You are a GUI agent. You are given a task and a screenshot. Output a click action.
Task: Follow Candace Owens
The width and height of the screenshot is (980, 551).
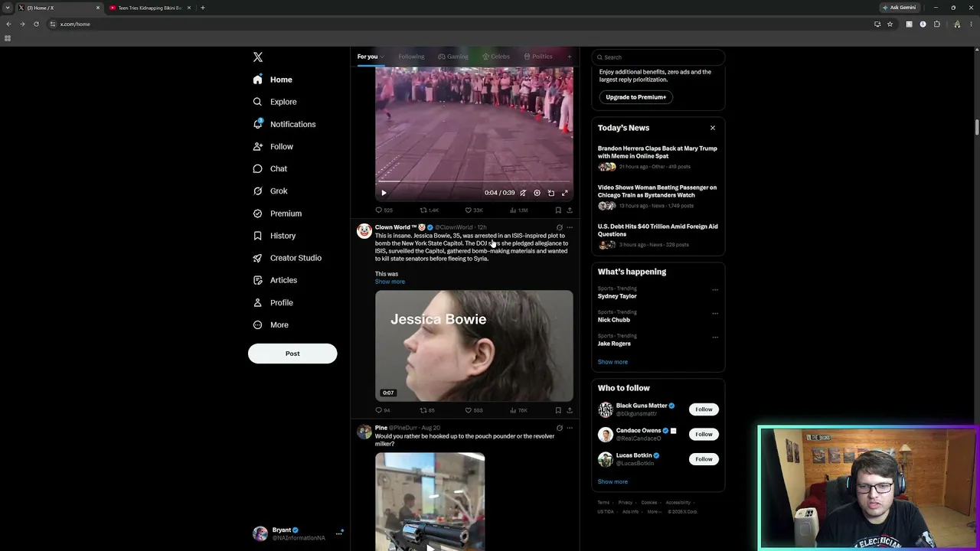tap(704, 434)
